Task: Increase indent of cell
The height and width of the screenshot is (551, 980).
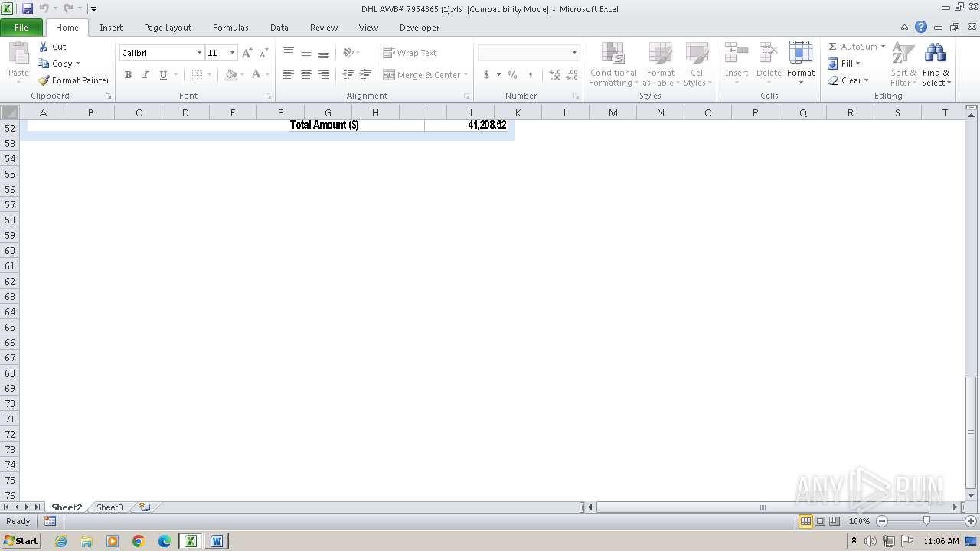Action: click(x=365, y=75)
